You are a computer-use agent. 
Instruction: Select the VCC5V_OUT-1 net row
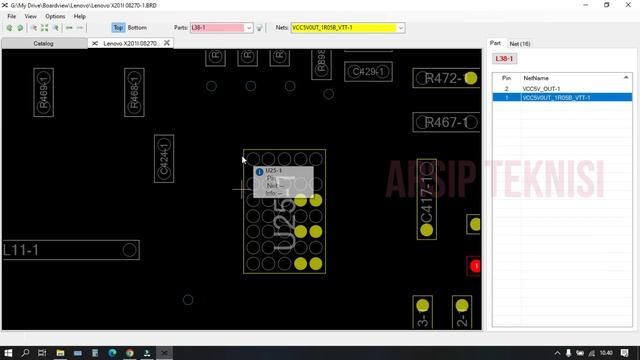pos(562,89)
